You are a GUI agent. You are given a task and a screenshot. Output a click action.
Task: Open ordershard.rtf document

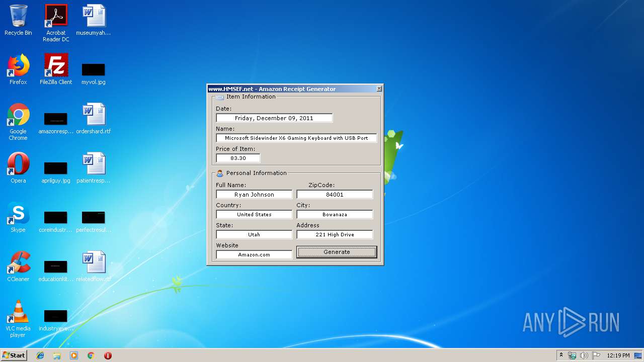click(94, 119)
